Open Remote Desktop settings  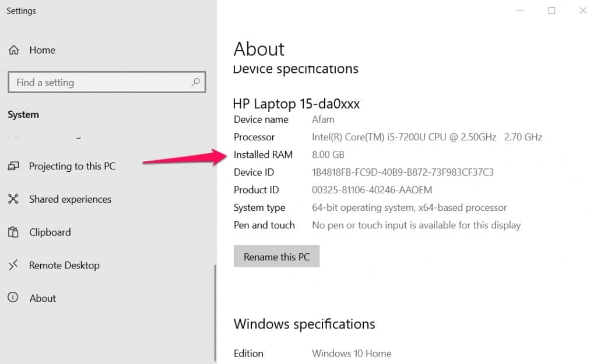point(64,266)
